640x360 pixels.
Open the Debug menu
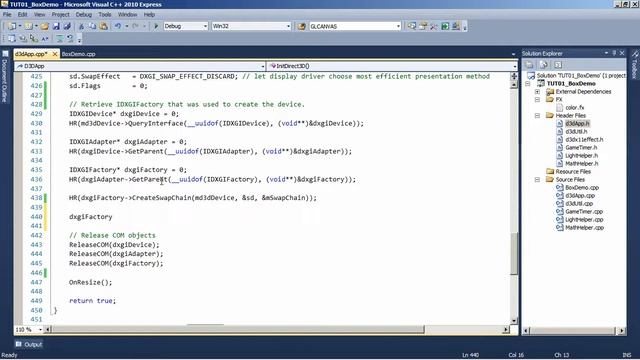click(x=84, y=14)
